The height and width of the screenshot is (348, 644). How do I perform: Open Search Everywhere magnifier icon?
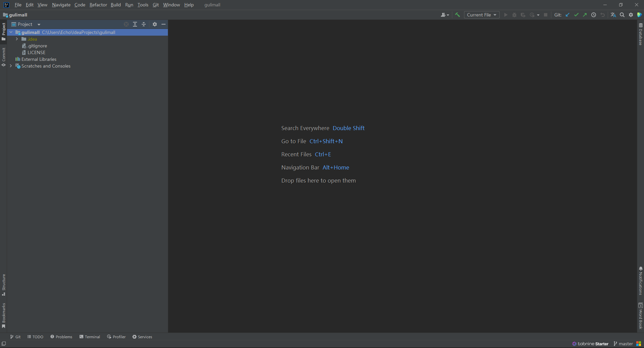coord(622,15)
